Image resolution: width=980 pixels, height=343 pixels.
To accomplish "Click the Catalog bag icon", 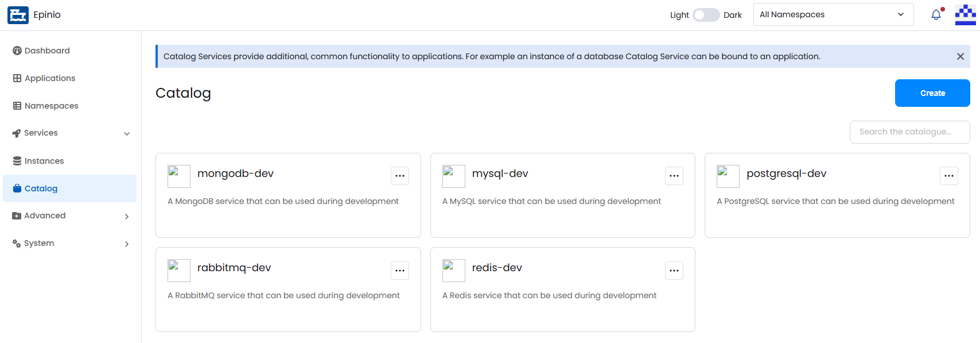I will point(17,188).
